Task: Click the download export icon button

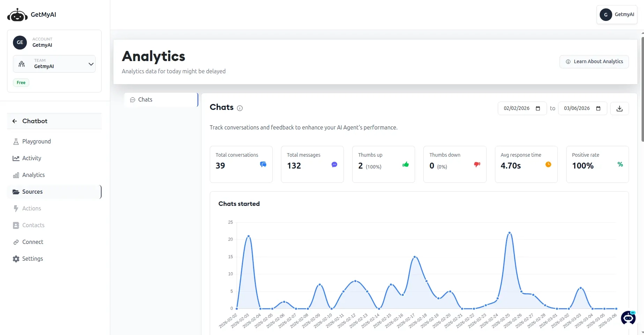Action: pos(619,109)
